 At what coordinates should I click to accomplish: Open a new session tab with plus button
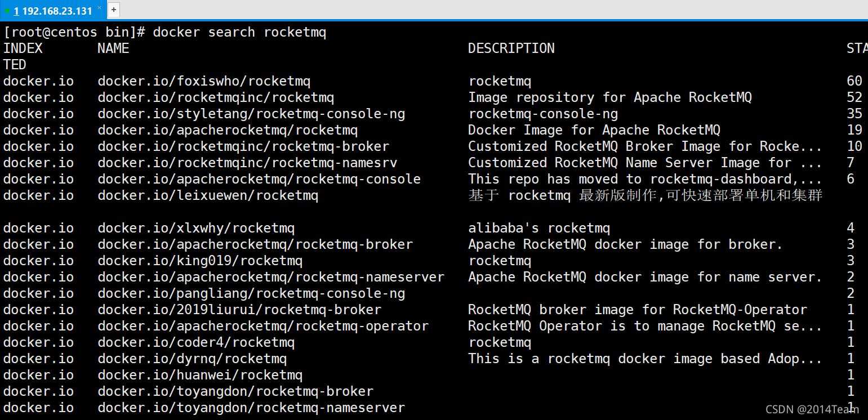point(113,10)
